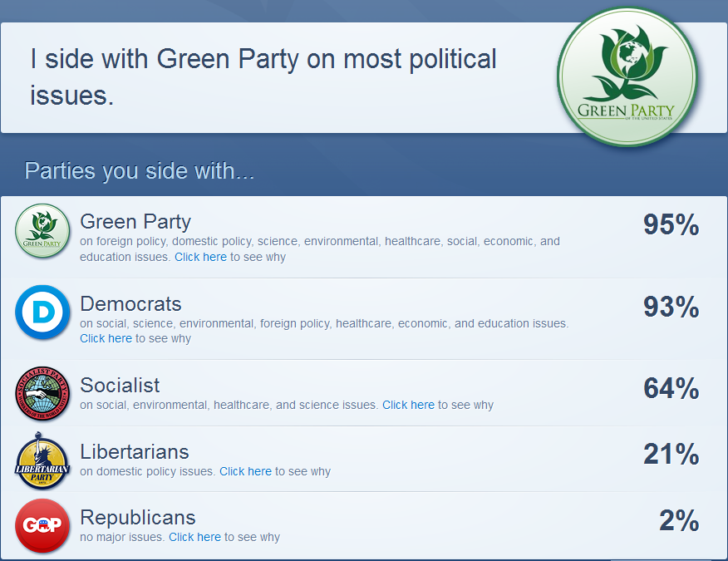This screenshot has width=728, height=561.
Task: Select the Republicans heading
Action: (x=138, y=517)
